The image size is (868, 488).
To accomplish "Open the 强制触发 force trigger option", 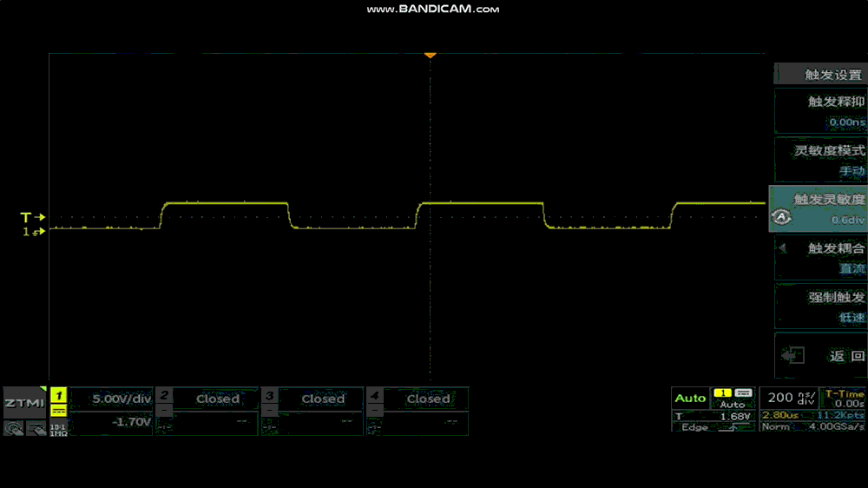I will point(819,307).
